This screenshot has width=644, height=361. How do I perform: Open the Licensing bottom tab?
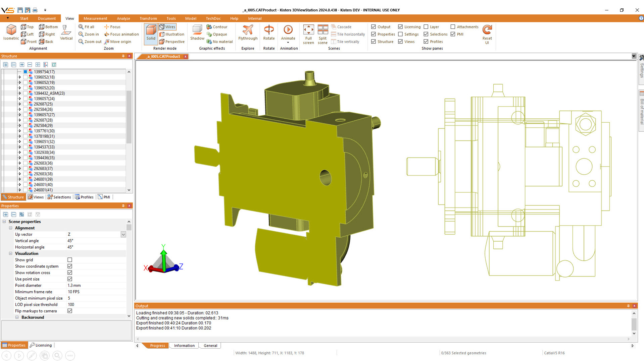click(x=41, y=345)
